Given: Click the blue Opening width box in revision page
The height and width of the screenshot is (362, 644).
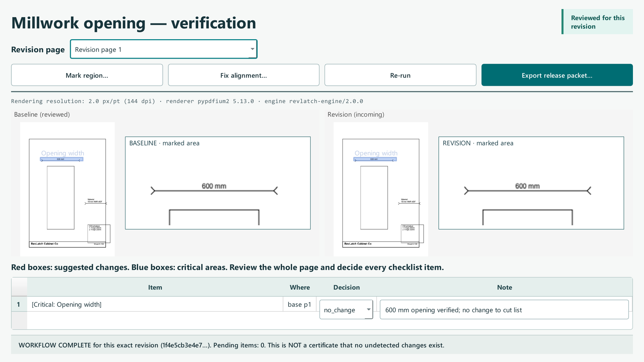Looking at the screenshot, I should (x=375, y=160).
